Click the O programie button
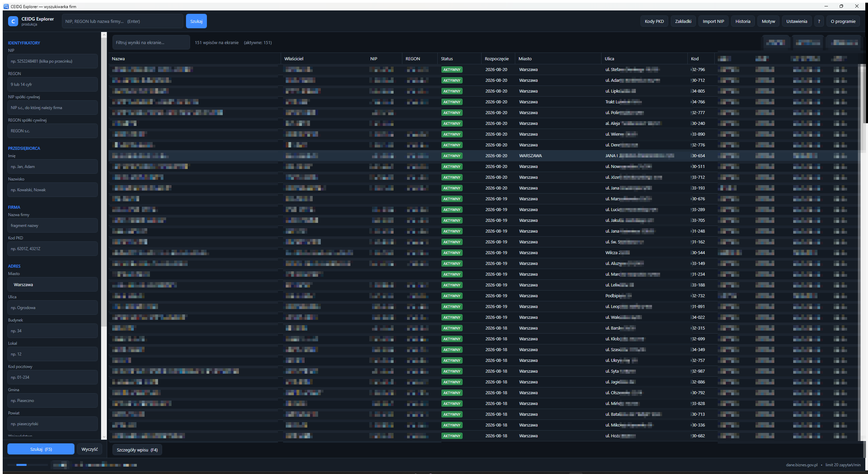868x474 pixels. tap(843, 21)
